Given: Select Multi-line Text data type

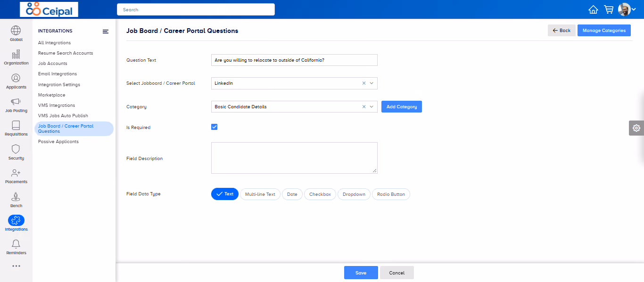Looking at the screenshot, I should coord(260,194).
